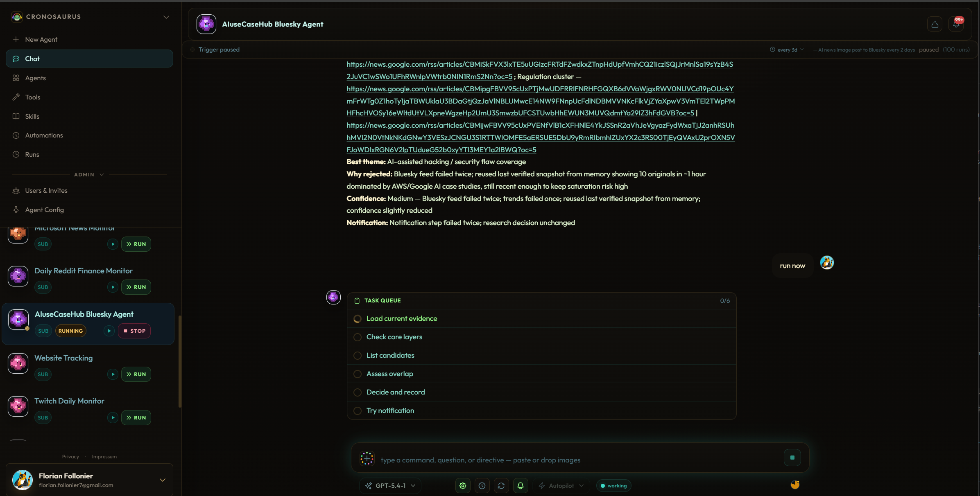
Task: Click the orange pie usage indicator
Action: 795,485
